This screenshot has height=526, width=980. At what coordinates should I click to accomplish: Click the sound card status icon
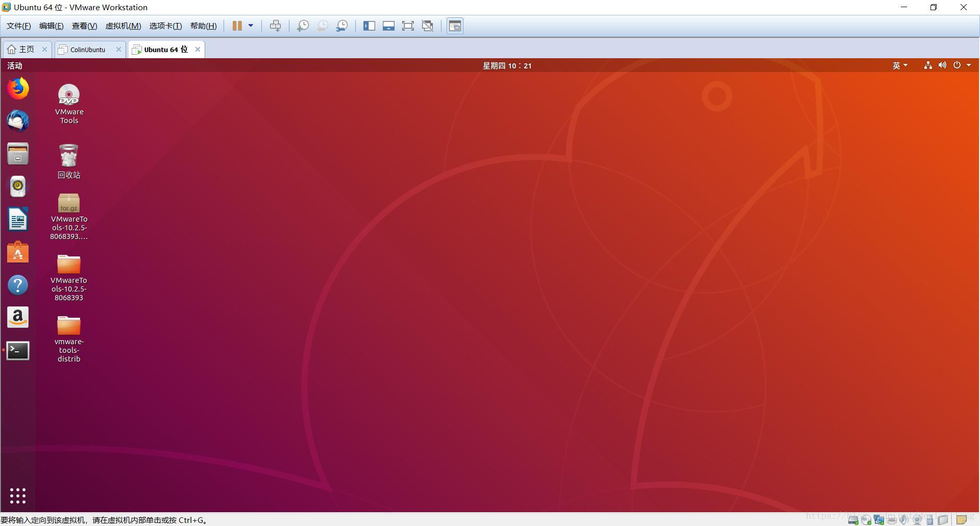(904, 520)
